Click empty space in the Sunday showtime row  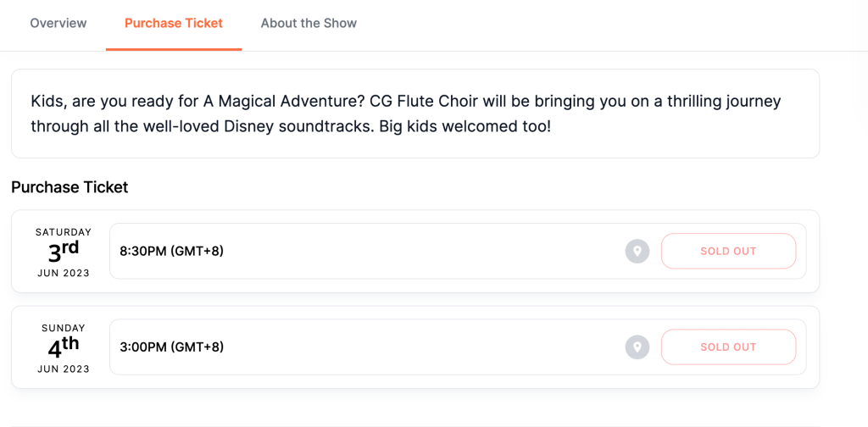pyautogui.click(x=424, y=347)
